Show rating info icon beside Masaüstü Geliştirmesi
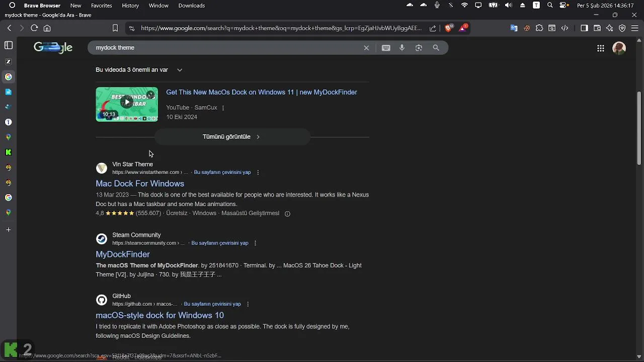The height and width of the screenshot is (362, 644). 287,214
